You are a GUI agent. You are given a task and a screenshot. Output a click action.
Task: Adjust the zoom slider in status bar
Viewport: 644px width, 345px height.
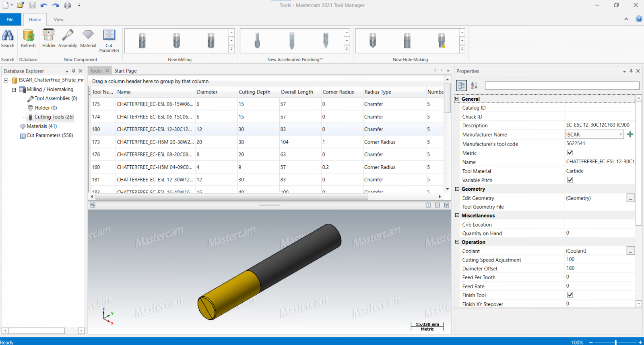point(615,342)
